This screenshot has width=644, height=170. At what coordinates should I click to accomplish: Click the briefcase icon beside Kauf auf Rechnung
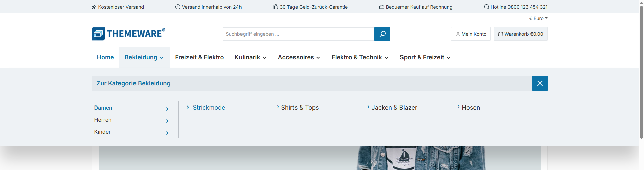pos(382,7)
